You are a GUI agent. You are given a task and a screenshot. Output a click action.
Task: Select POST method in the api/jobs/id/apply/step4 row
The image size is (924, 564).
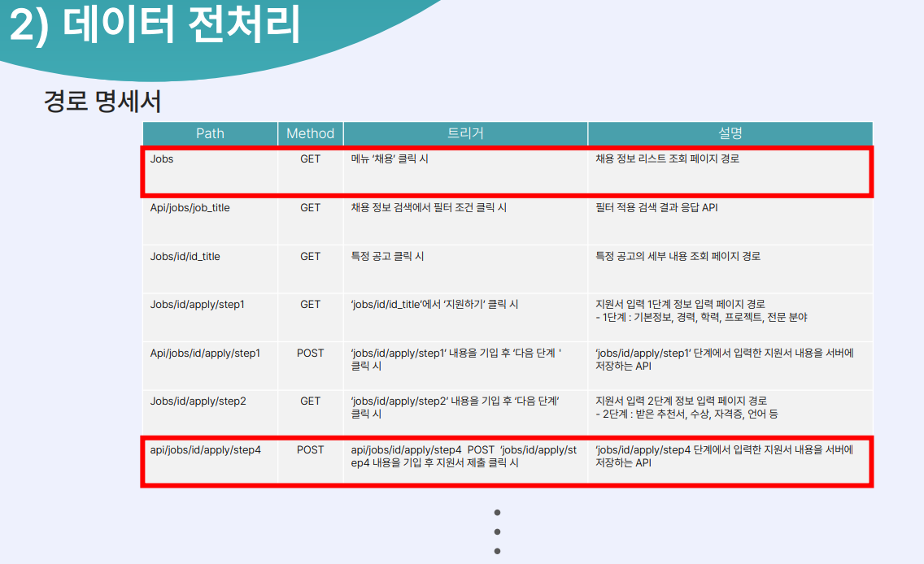pos(311,450)
